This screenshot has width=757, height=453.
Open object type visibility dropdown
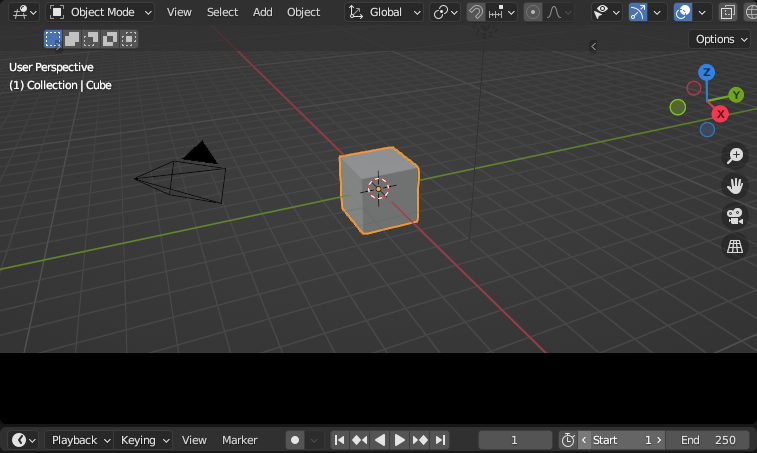606,12
